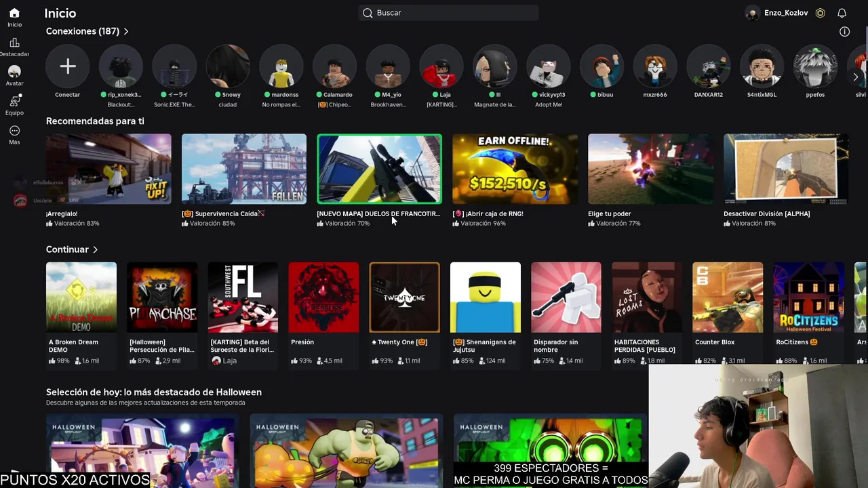Screen dimensions: 868x488
Task: Open HABITACIONES PERDIDAS [PUEBLO] tile
Action: click(647, 298)
